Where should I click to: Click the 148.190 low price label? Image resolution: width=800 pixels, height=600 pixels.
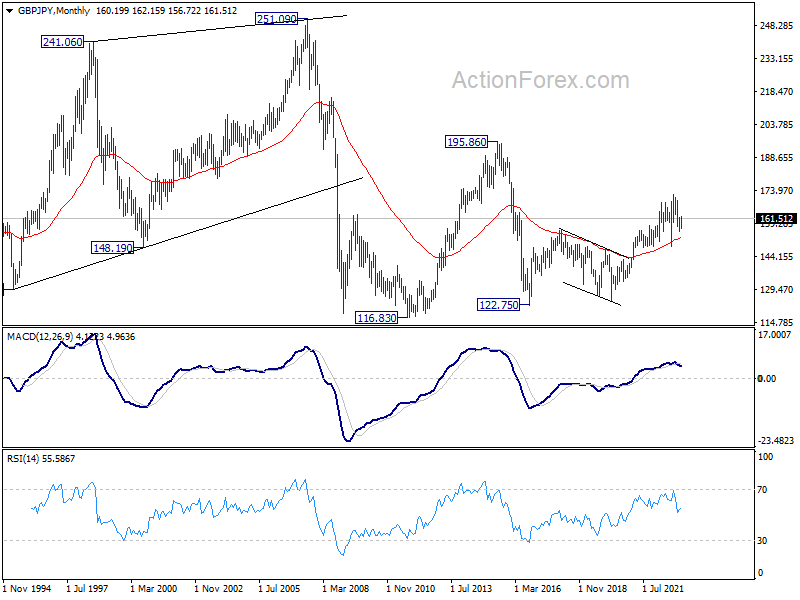(x=112, y=248)
